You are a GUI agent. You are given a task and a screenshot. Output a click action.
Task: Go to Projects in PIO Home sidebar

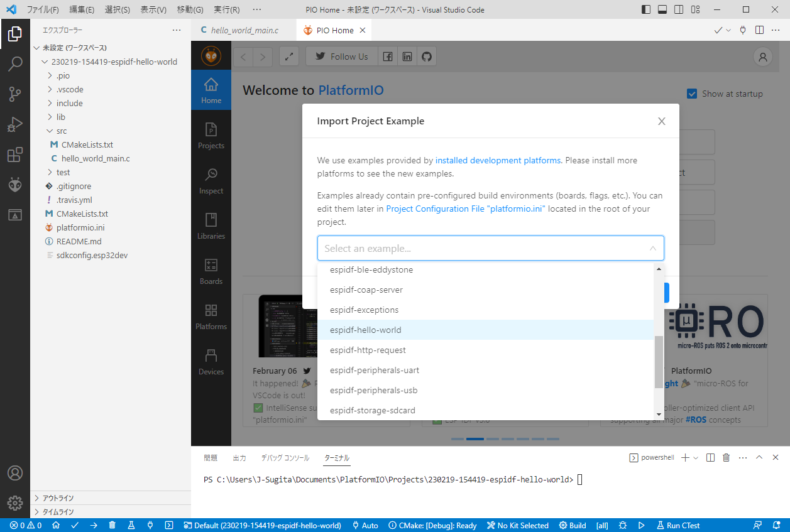coord(211,136)
